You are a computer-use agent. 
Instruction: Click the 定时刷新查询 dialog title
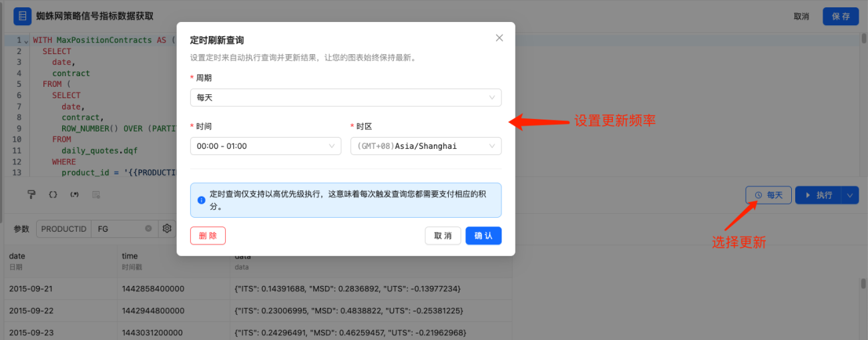tap(217, 41)
